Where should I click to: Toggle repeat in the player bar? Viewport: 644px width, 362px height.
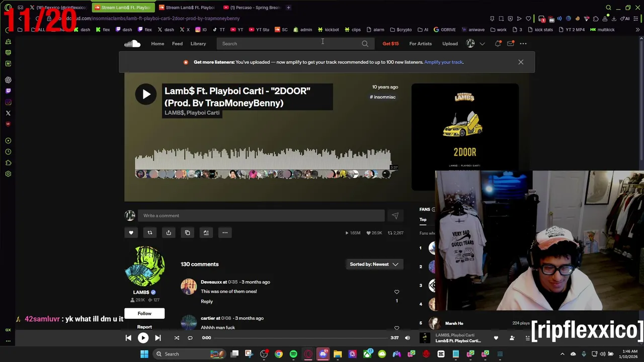(190, 338)
